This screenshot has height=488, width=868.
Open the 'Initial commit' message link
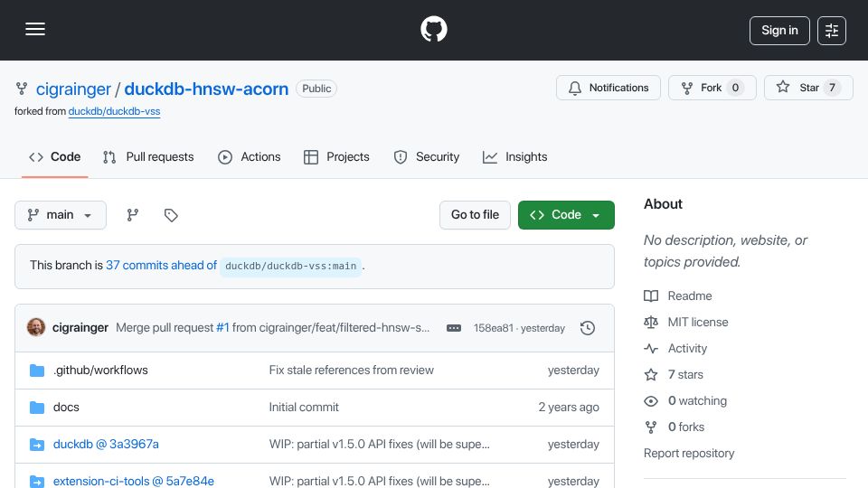304,408
